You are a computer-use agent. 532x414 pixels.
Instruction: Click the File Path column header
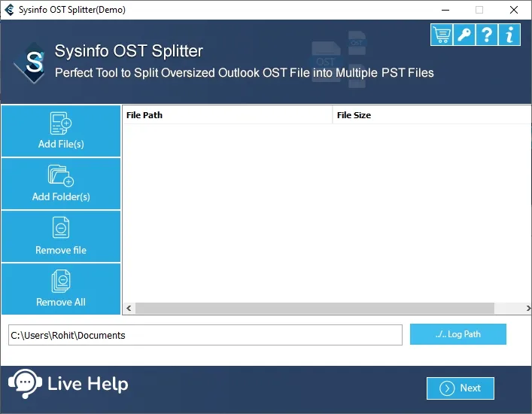[x=227, y=115]
